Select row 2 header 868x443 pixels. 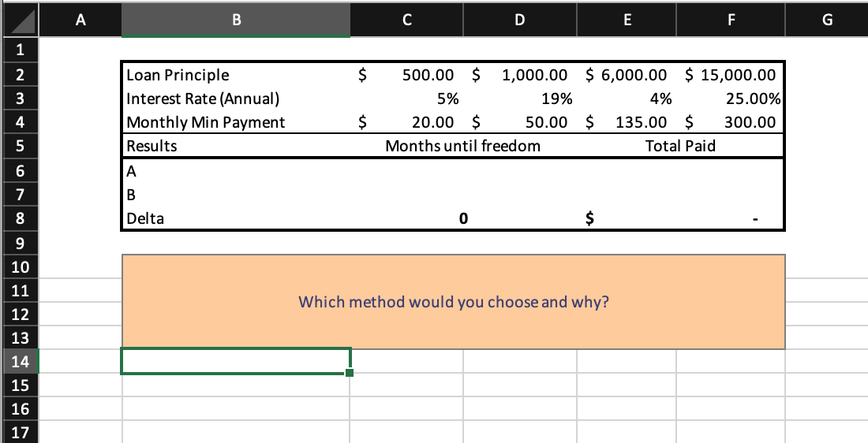point(20,74)
